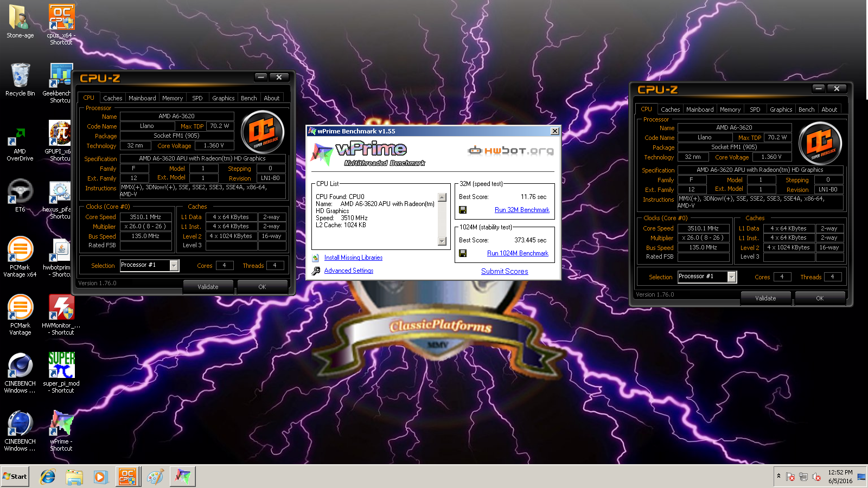Viewport: 868px width, 488px height.
Task: Open the Recycle Bin
Action: (x=20, y=80)
